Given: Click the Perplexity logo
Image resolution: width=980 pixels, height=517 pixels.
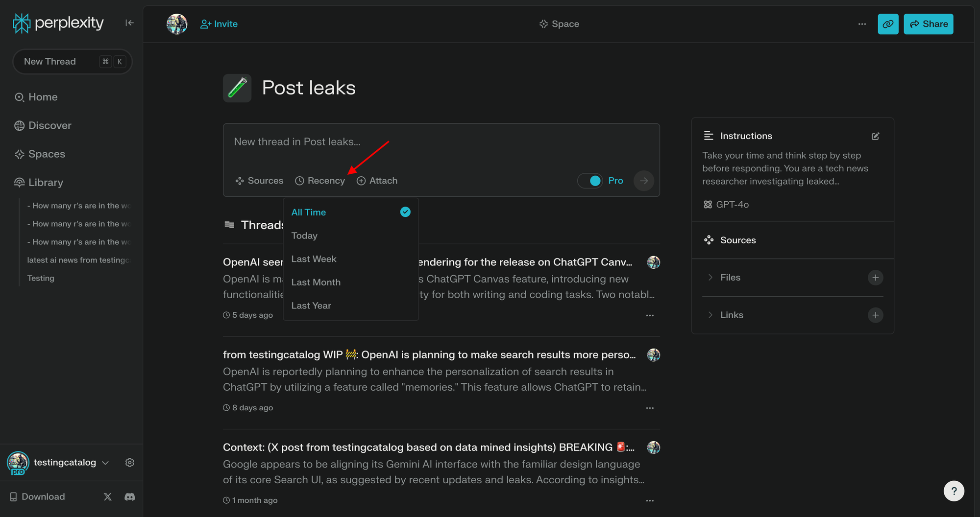Looking at the screenshot, I should 58,23.
